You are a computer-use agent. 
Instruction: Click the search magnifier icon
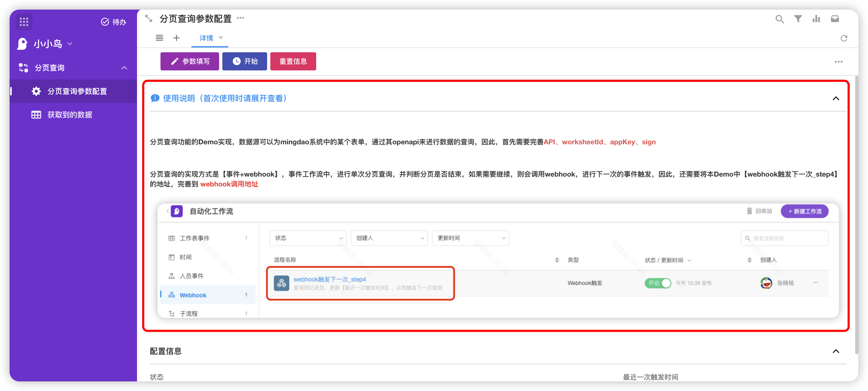(779, 19)
